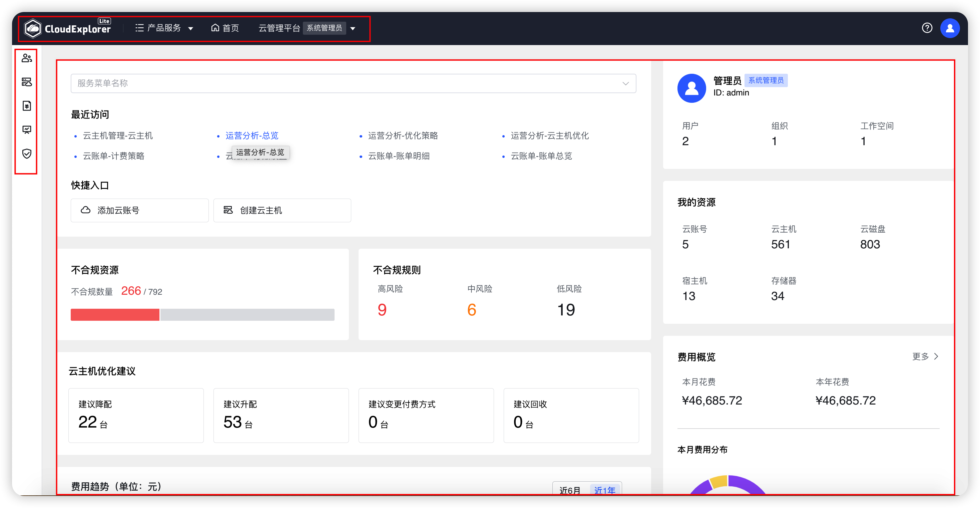
Task: Select the 近6月 cost trend tab
Action: (x=569, y=491)
